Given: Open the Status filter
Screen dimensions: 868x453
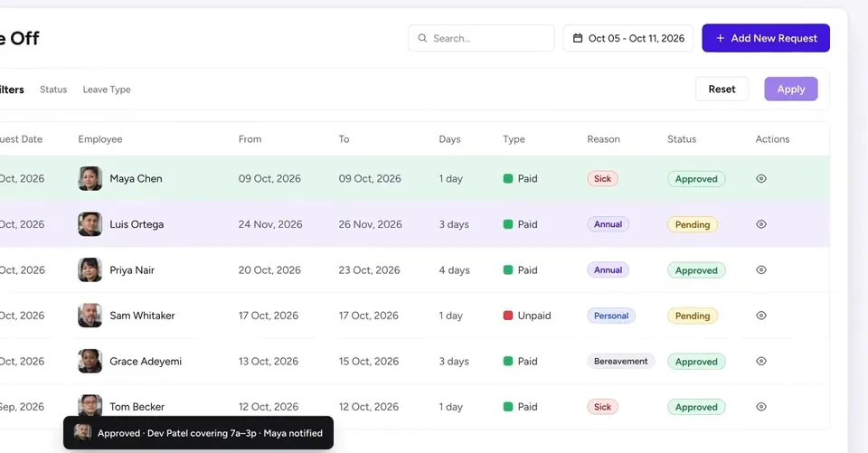Looking at the screenshot, I should coord(53,90).
